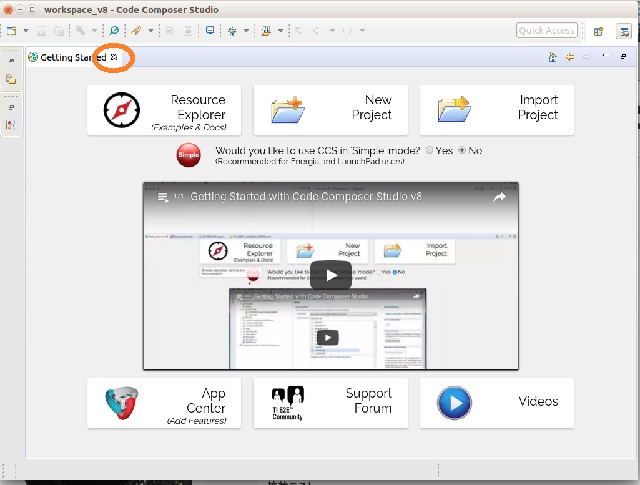
Task: Maximize the Getting Started view
Action: coord(623,56)
